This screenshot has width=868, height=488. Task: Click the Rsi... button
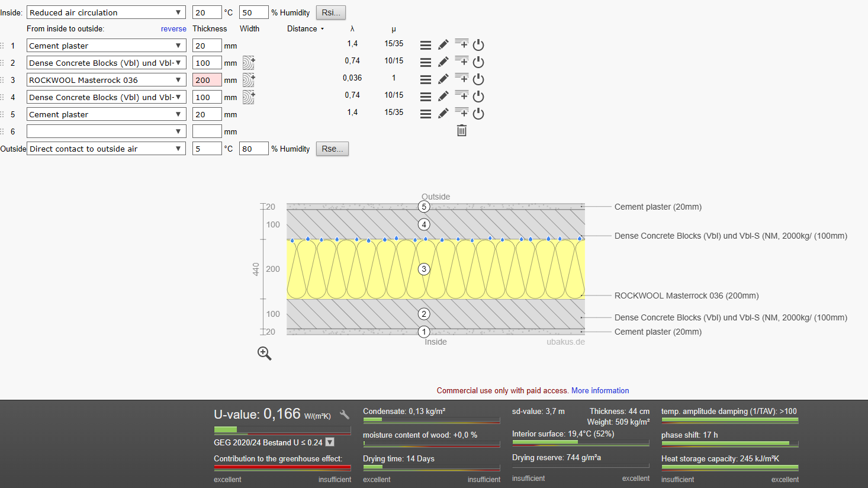(x=331, y=12)
